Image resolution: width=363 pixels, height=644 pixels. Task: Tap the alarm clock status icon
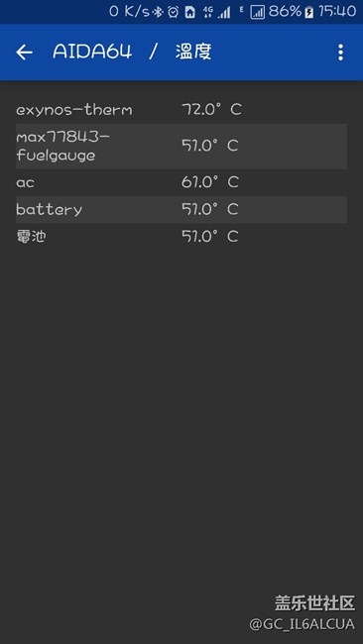click(174, 12)
